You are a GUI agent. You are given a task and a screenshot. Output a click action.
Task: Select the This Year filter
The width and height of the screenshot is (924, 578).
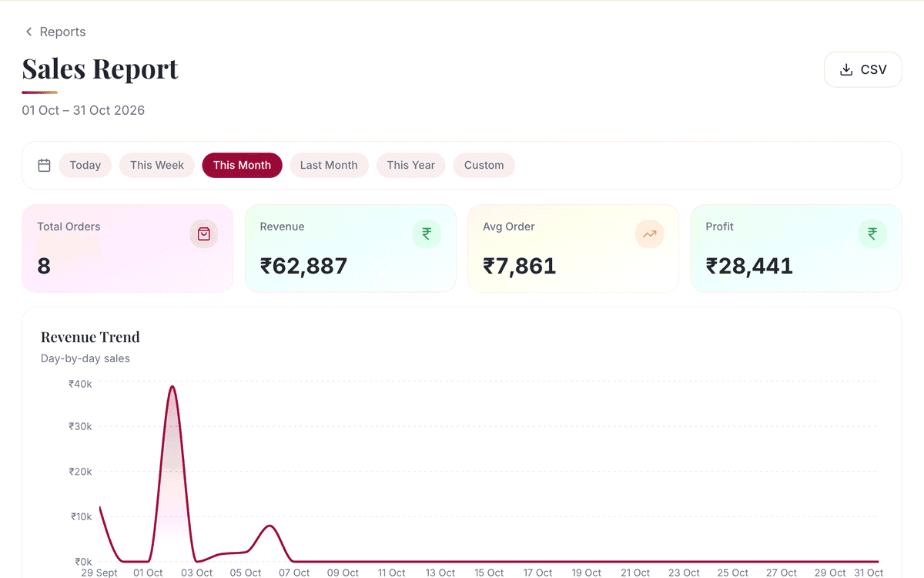click(x=410, y=165)
